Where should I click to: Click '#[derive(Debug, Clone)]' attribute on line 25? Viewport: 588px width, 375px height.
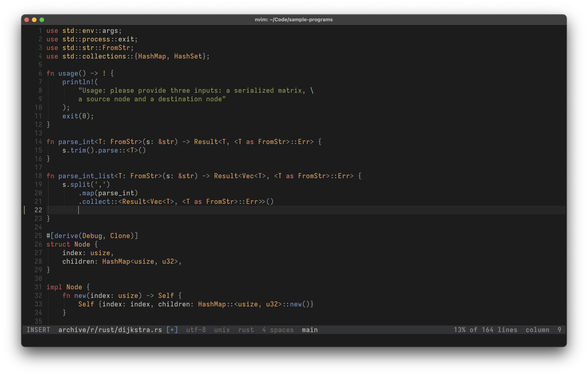(92, 236)
